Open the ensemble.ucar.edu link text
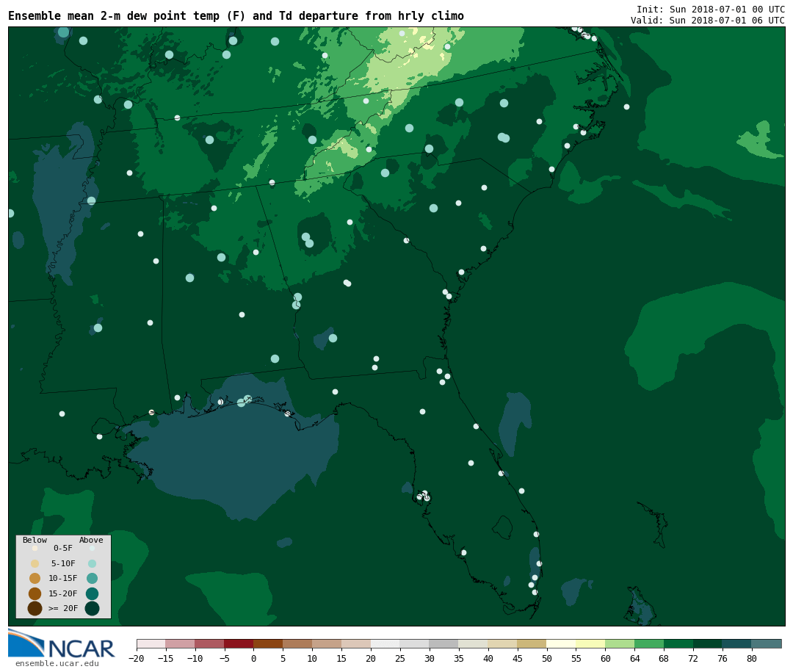 [x=57, y=663]
